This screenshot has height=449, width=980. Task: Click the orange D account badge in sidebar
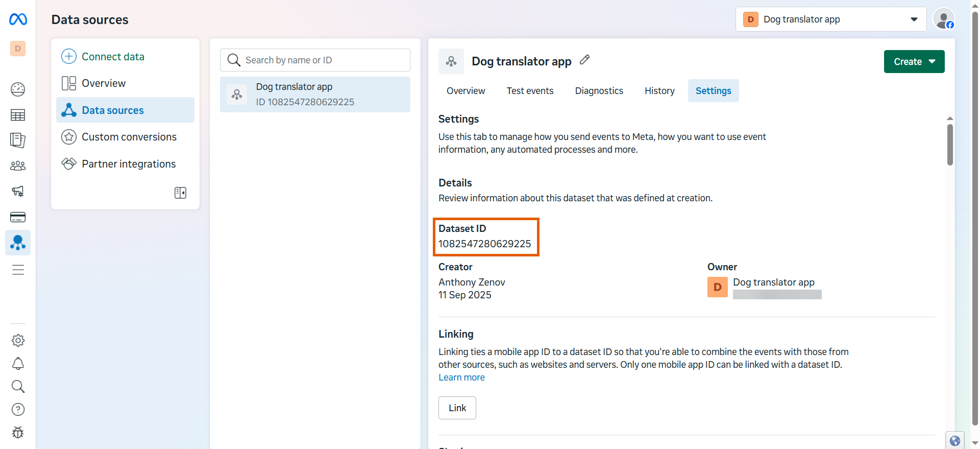pos(18,49)
